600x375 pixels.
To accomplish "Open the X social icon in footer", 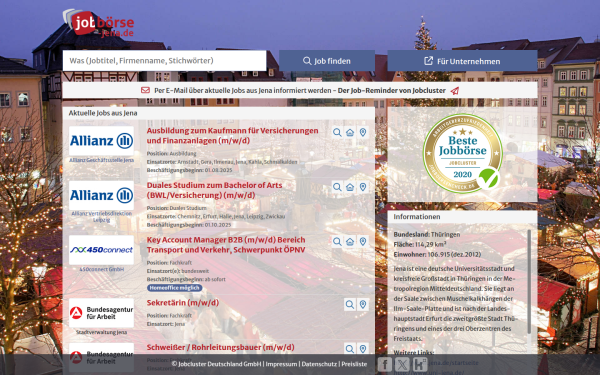I will [x=402, y=364].
